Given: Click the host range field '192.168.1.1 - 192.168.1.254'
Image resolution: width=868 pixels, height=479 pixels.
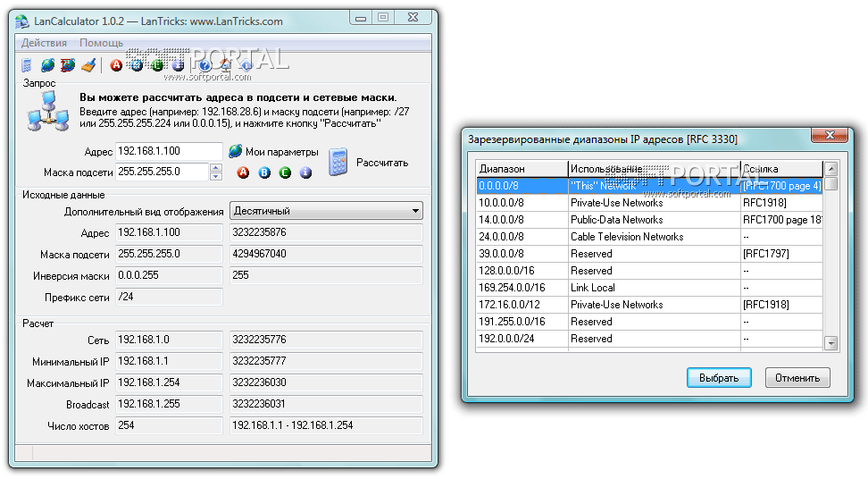Looking at the screenshot, I should pos(326,425).
